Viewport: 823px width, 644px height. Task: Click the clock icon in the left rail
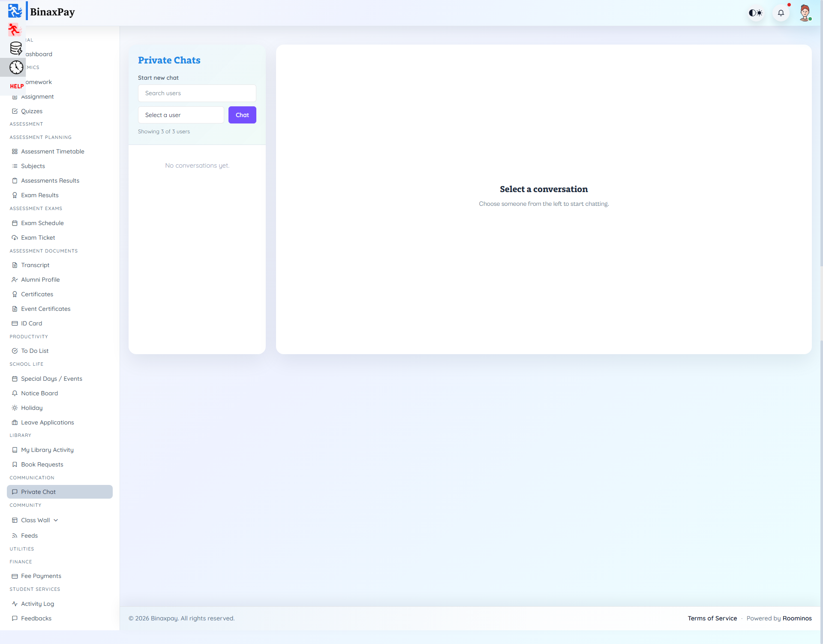(16, 67)
